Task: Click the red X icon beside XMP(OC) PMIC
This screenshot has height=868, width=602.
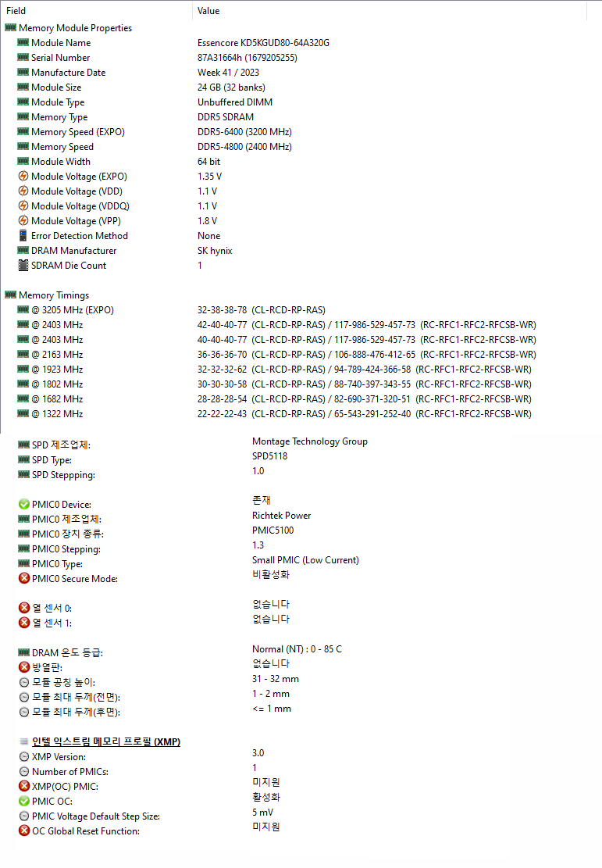Action: coord(23,786)
